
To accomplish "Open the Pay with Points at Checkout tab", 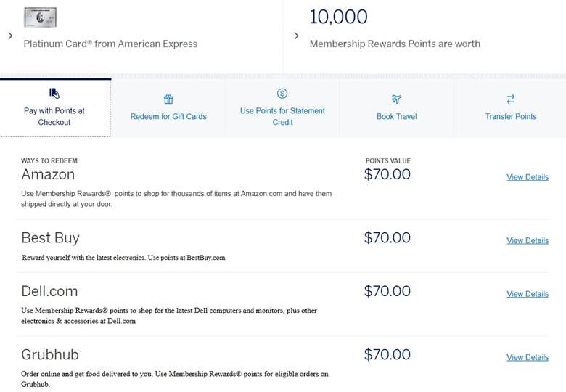I will 54,116.
